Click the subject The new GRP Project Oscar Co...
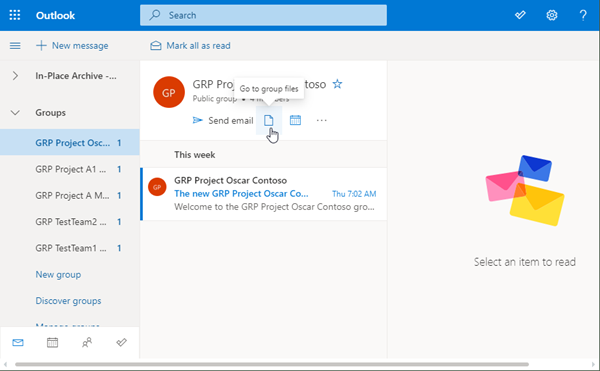 coord(241,194)
